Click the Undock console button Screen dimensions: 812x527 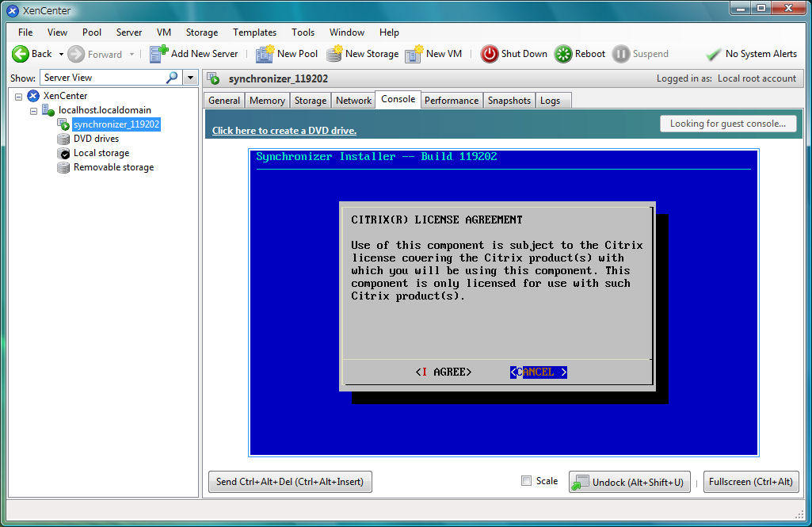[x=630, y=482]
